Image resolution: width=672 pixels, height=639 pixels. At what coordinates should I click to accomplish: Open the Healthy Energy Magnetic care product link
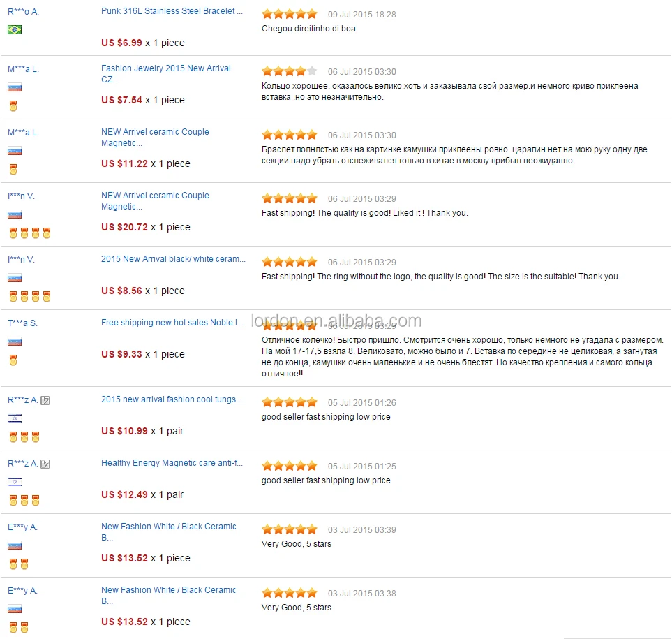click(x=172, y=463)
